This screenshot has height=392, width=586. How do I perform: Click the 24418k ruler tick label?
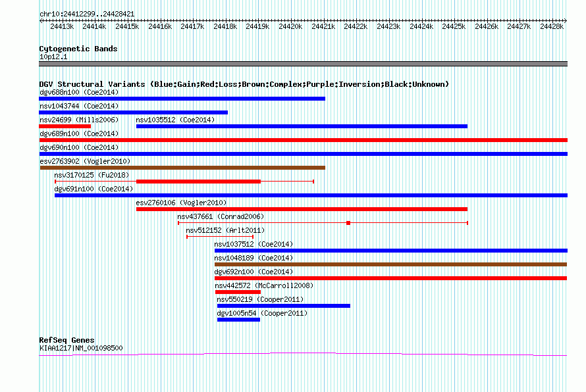point(225,26)
